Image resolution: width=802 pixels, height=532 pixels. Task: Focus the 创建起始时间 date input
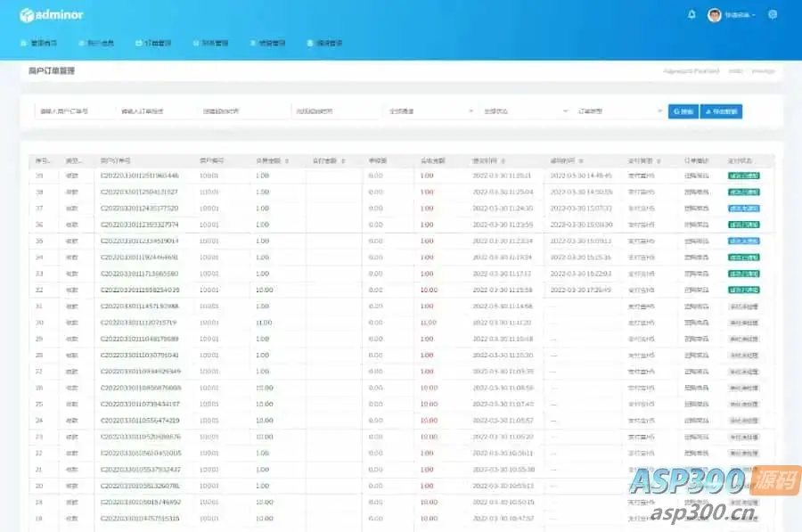click(243, 111)
